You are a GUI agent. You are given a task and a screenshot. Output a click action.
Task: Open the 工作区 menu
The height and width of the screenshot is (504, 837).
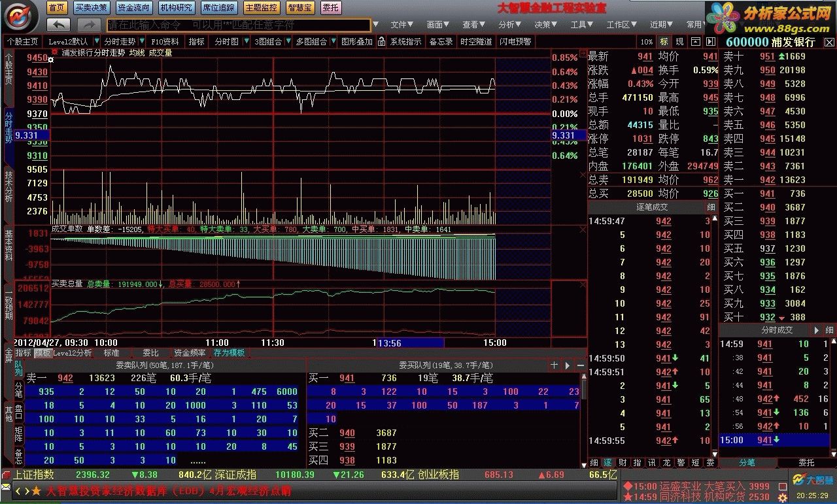pos(621,25)
